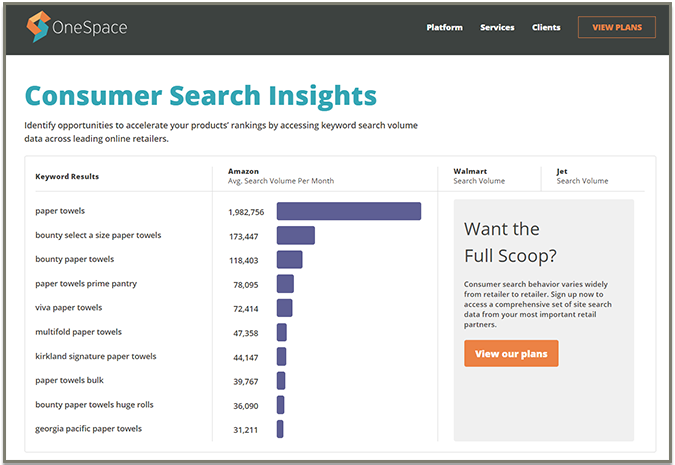
Task: Click the Consumer Search Insights heading
Action: [200, 95]
